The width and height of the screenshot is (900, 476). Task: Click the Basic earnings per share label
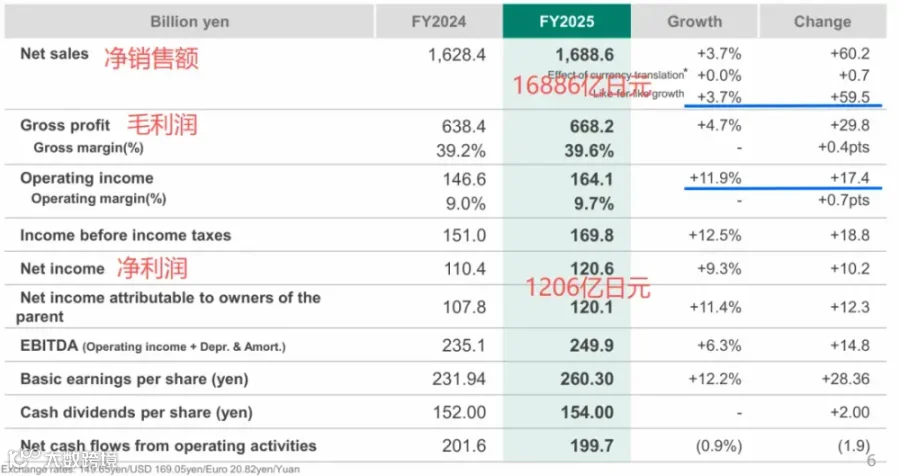click(134, 379)
